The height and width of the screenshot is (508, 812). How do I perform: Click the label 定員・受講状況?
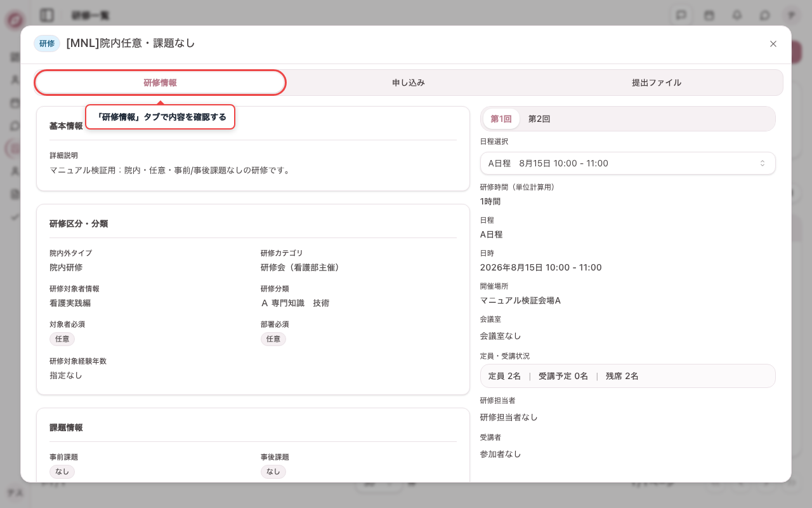pos(505,356)
